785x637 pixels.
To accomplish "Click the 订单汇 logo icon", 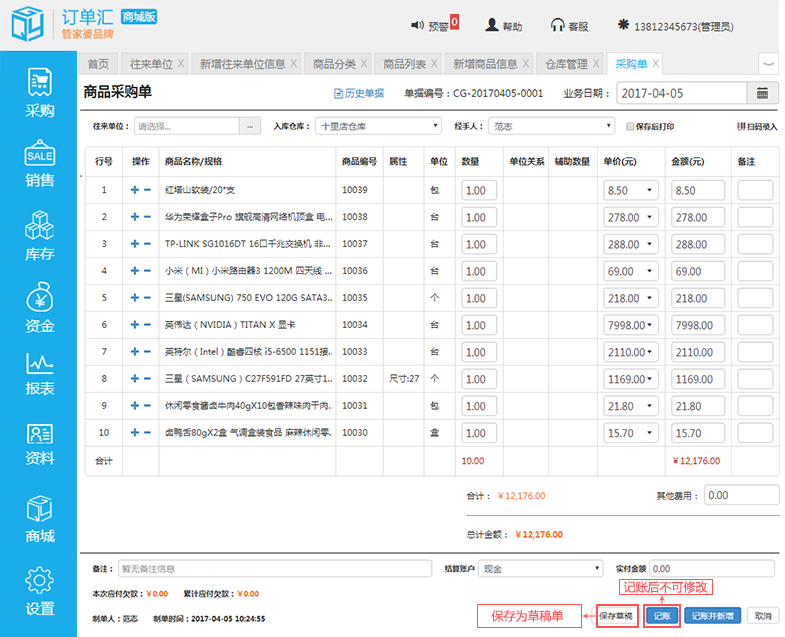I will [x=28, y=24].
